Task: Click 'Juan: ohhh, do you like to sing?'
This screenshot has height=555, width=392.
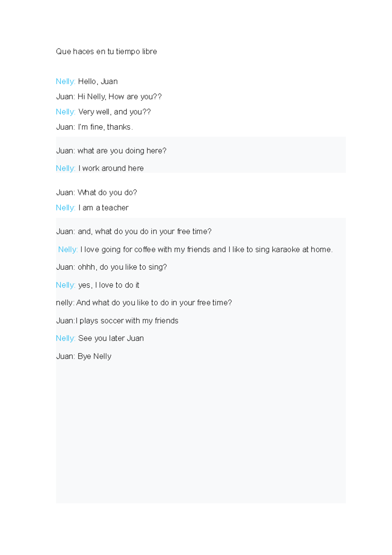Action: (111, 267)
